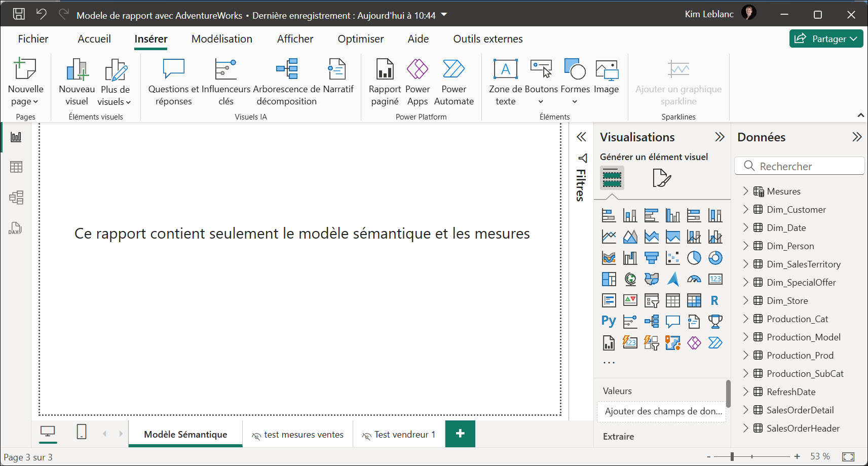Expand the Dim_Customer table
Viewport: 868px width, 466px height.
[x=745, y=209]
